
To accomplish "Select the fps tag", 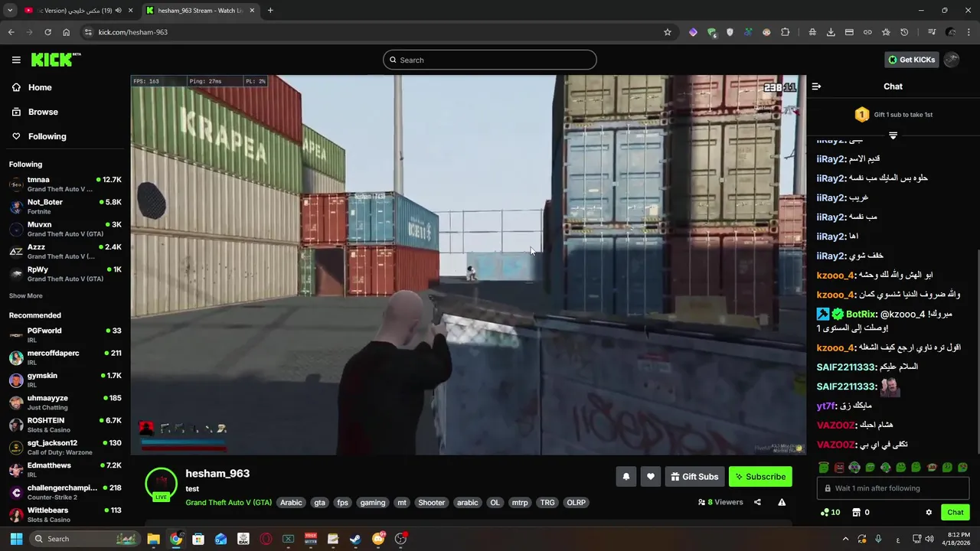I will click(x=342, y=503).
